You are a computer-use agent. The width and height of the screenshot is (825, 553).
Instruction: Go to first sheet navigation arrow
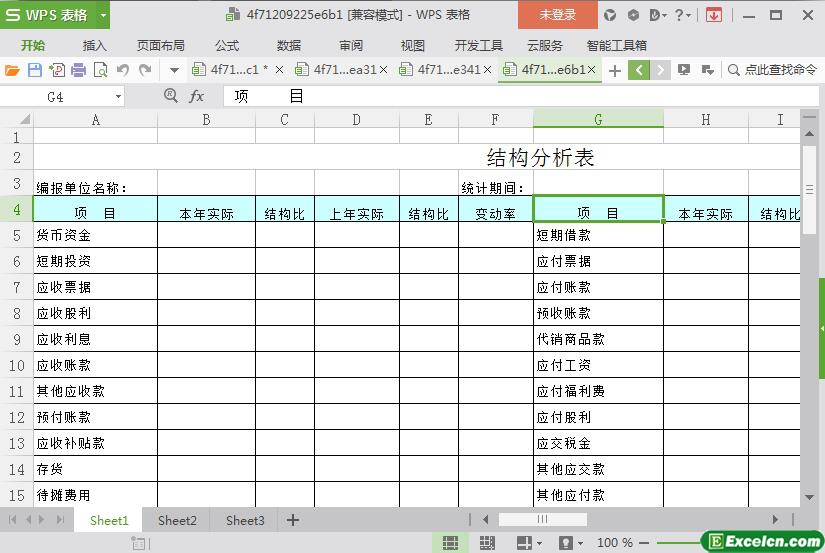13,520
